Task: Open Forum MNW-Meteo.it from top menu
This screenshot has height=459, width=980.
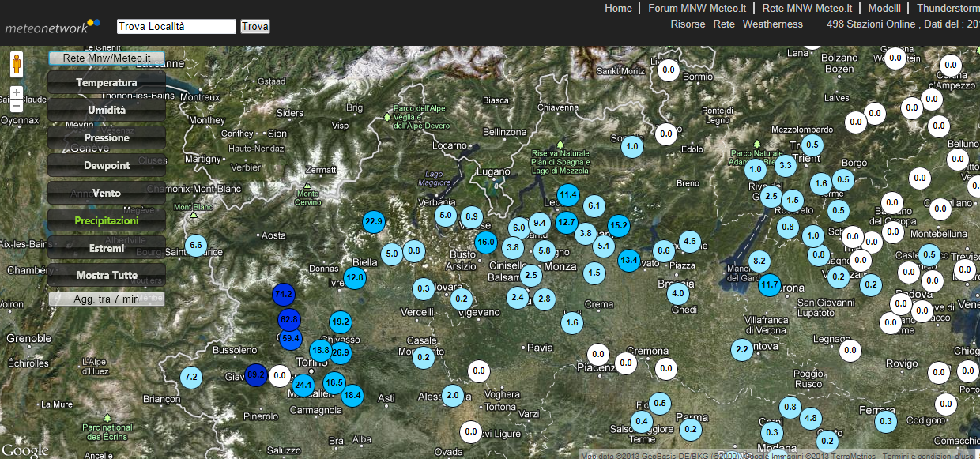Action: (x=697, y=8)
